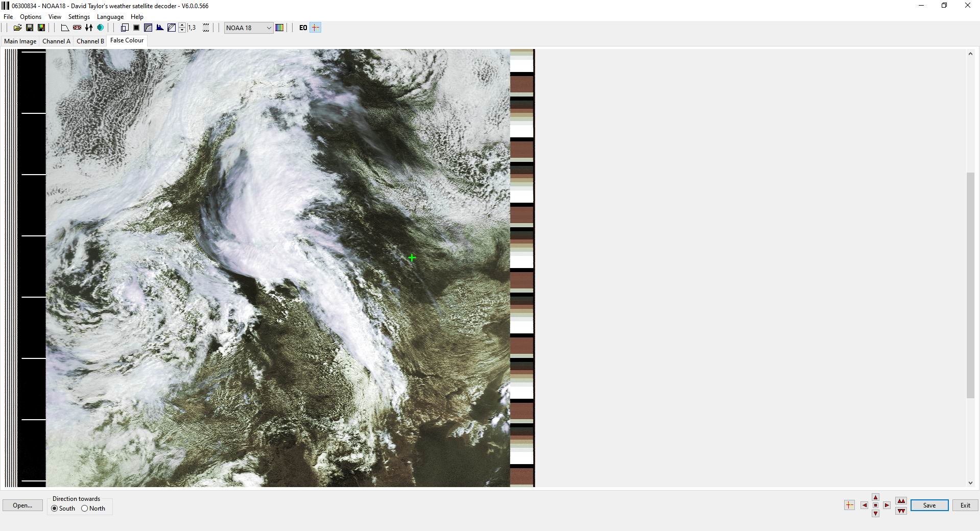The image size is (980, 531).
Task: Open the NOAA 18 satellite dropdown
Action: pos(248,28)
